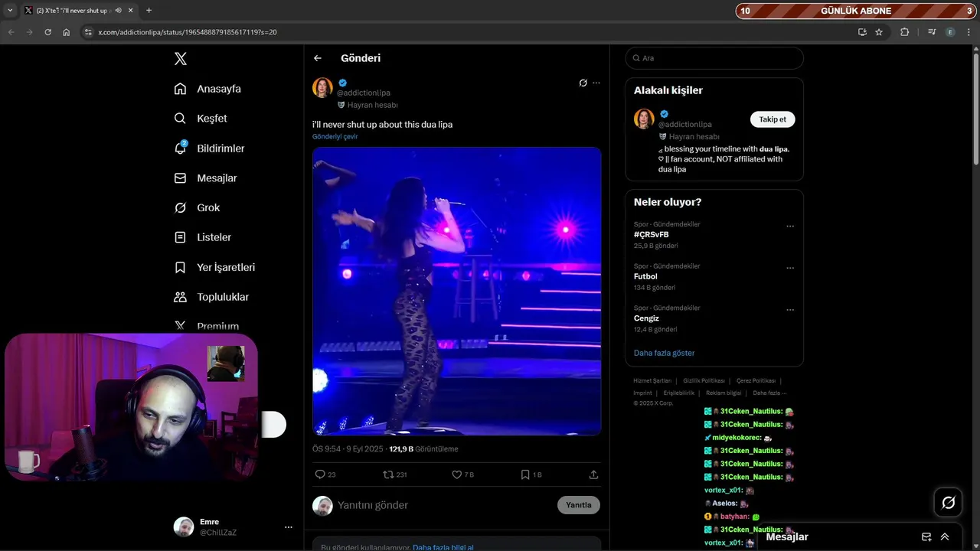Click the browser address bar URL
This screenshot has height=551, width=980.
tap(188, 32)
